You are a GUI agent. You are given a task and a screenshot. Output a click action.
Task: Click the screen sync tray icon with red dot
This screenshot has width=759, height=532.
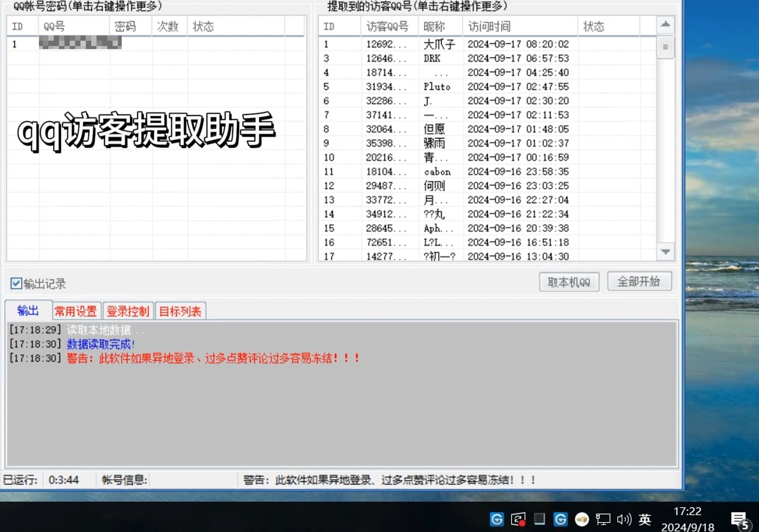point(518,519)
